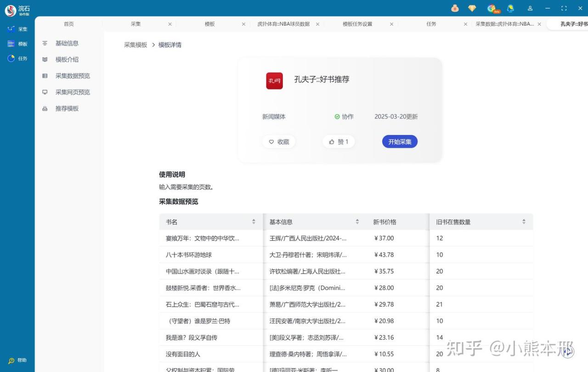Switch to 虎扑体育::NBA球员数据 tab

pos(283,24)
